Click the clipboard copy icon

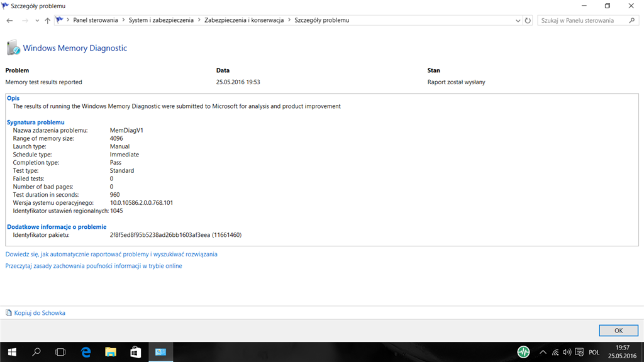[x=9, y=313]
